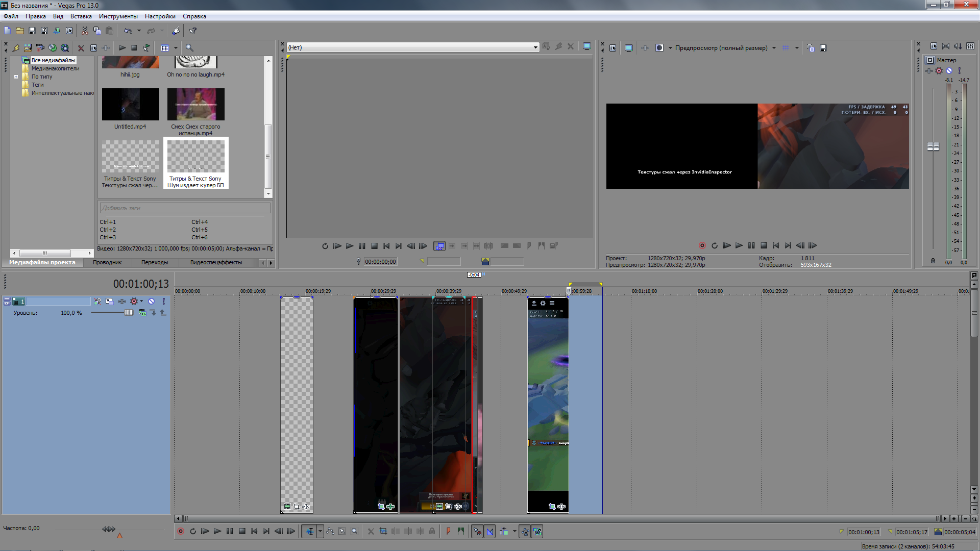Open the media views dropdown arrow
This screenshot has height=551, width=980.
pyautogui.click(x=176, y=47)
